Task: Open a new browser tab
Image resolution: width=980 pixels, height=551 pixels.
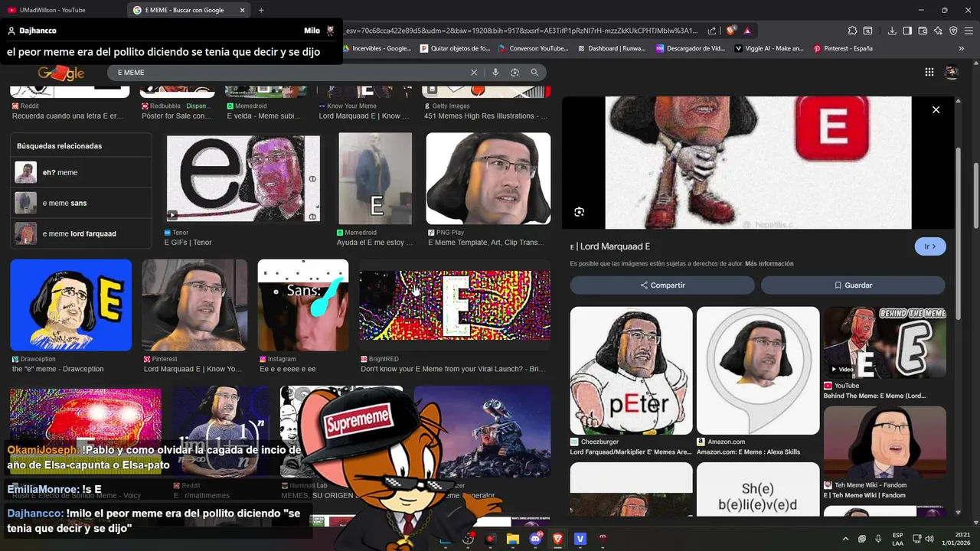Action: coord(261,10)
